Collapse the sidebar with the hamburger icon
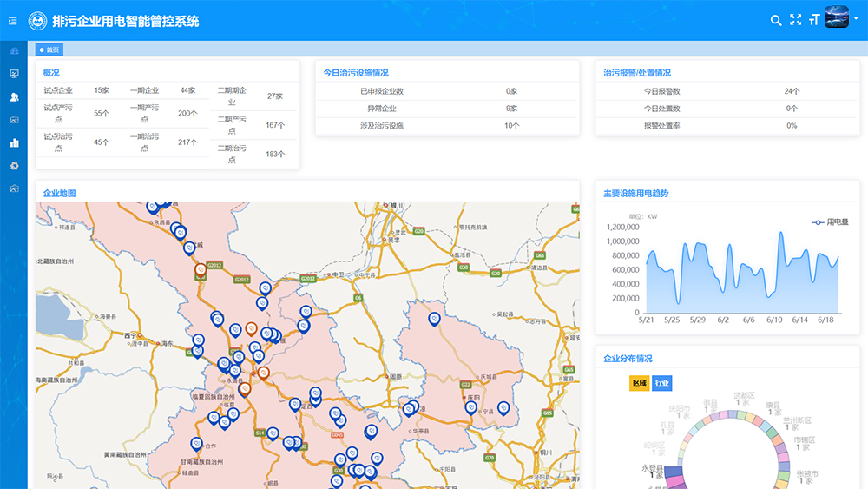 (13, 20)
